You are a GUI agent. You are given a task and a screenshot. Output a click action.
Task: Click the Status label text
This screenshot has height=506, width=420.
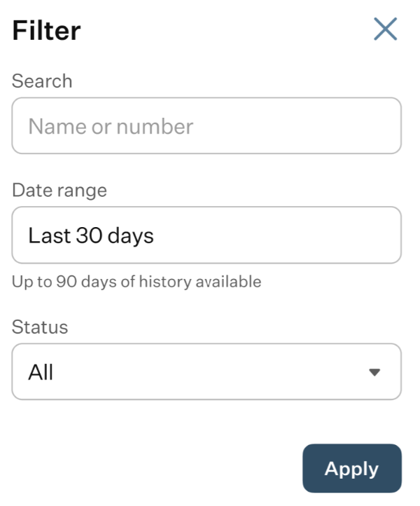[x=40, y=327]
